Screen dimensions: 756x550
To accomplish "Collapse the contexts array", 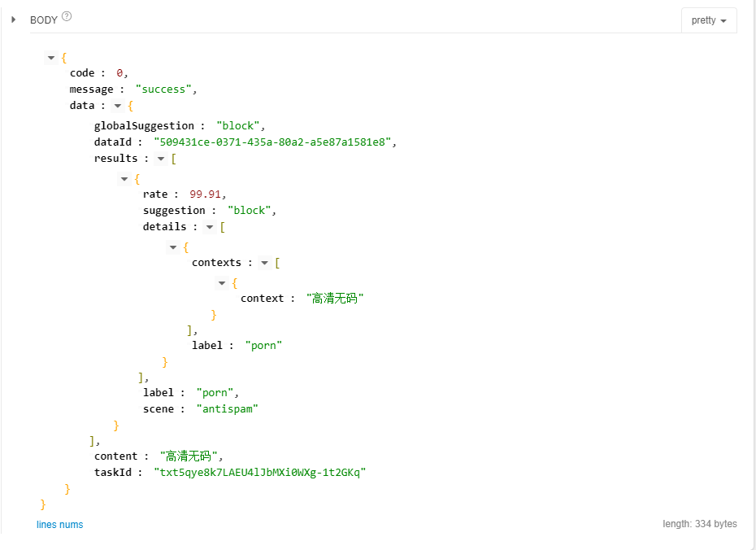I will [265, 264].
